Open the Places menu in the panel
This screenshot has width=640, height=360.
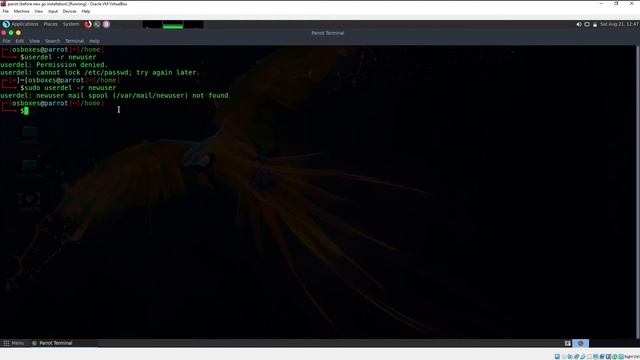point(51,24)
